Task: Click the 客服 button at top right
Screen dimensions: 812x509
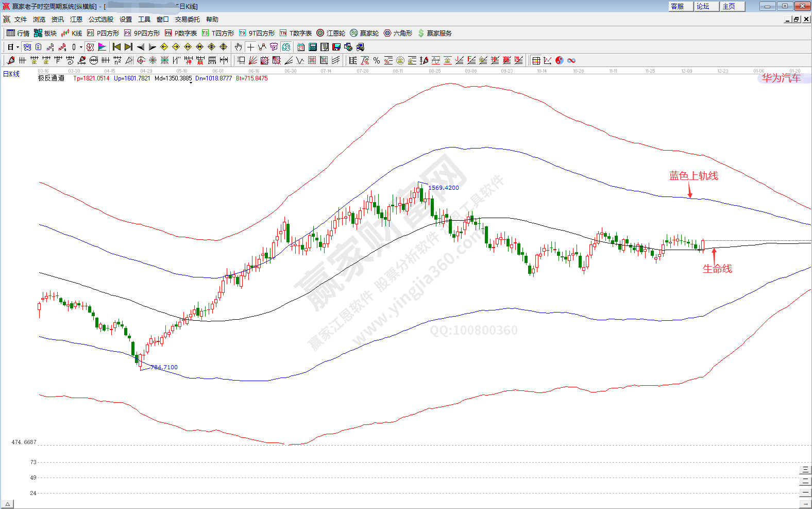Action: (678, 6)
